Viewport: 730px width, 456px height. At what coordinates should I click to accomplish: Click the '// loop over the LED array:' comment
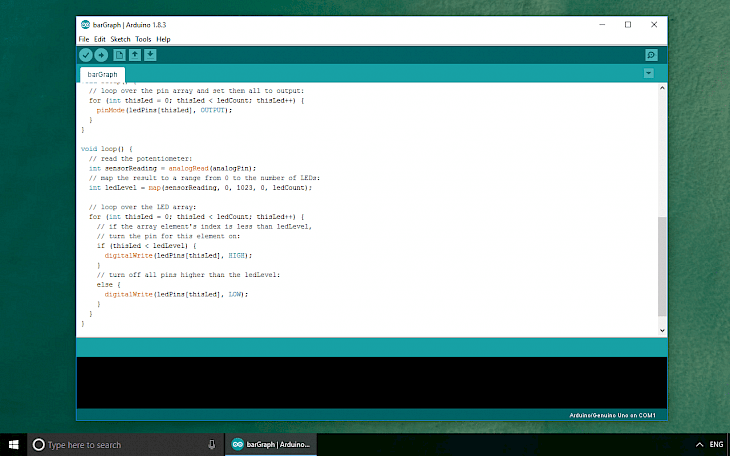pos(142,207)
